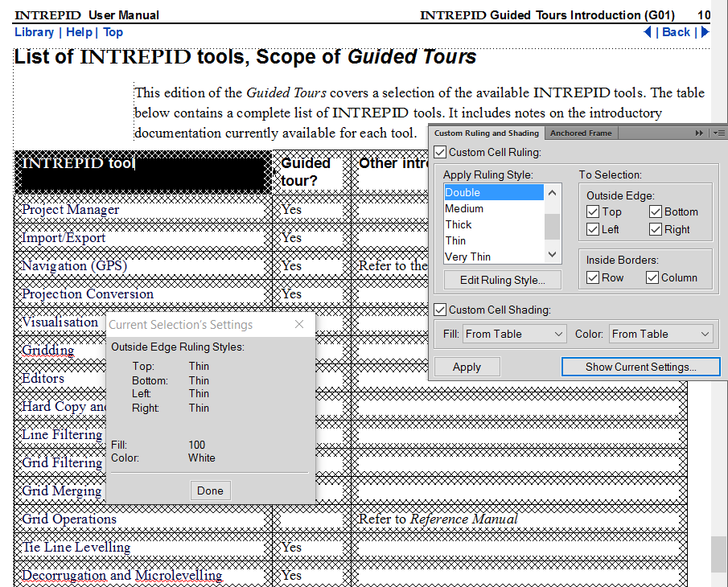Open the Library link
The height and width of the screenshot is (587, 728).
click(35, 32)
